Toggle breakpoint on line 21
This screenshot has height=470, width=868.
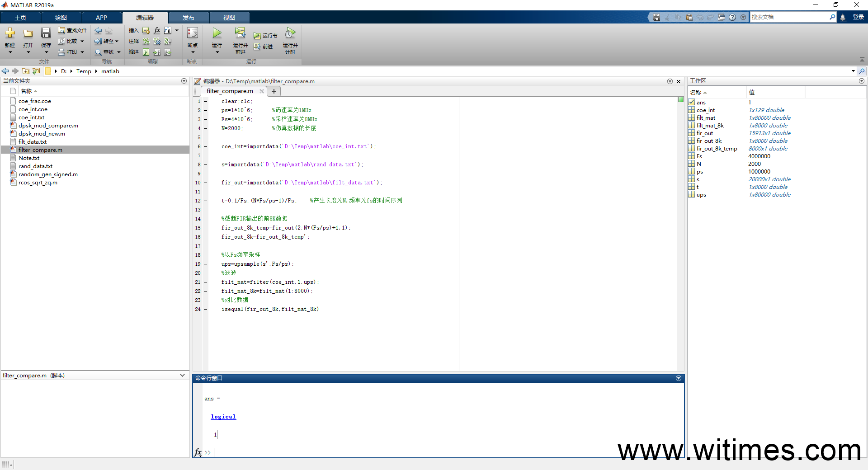pyautogui.click(x=205, y=282)
